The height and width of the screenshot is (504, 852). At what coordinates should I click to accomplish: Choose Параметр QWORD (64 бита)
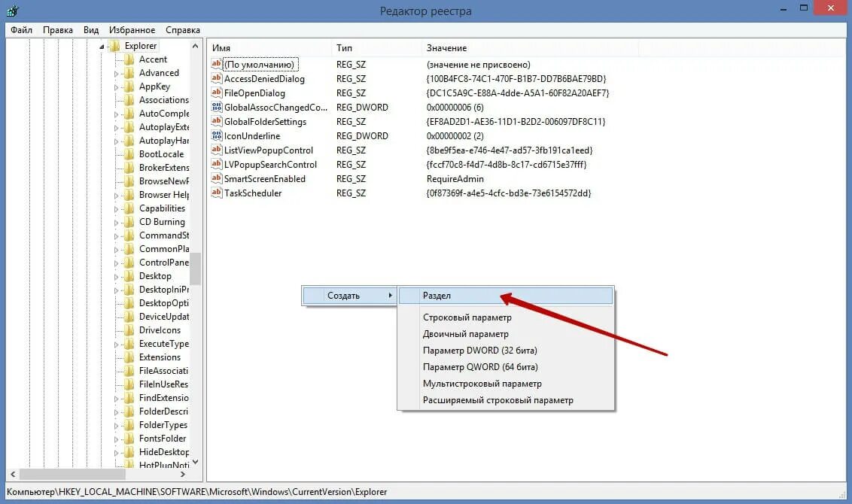[x=506, y=367]
